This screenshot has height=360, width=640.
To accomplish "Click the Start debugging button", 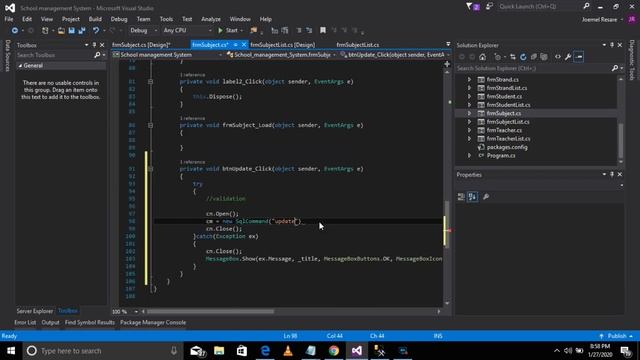I will click(x=228, y=30).
